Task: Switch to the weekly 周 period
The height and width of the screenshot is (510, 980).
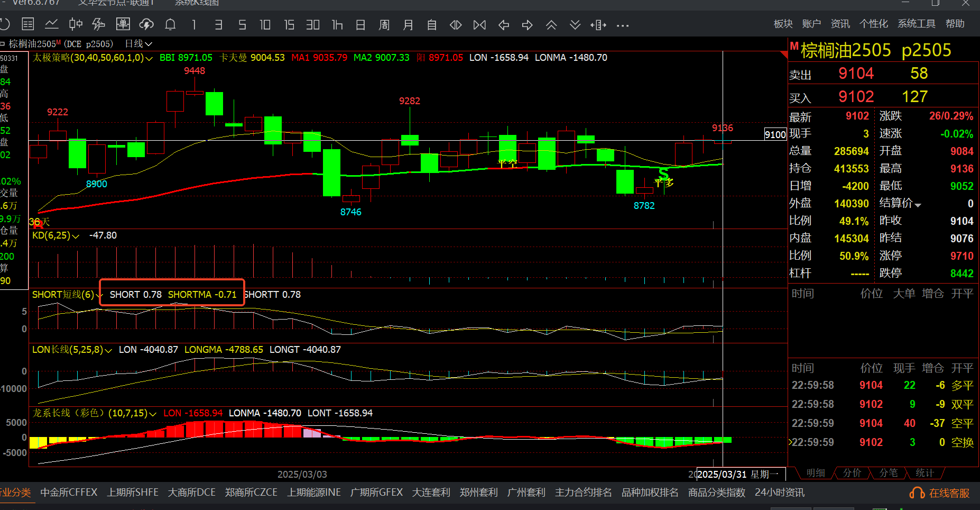Action: click(384, 25)
